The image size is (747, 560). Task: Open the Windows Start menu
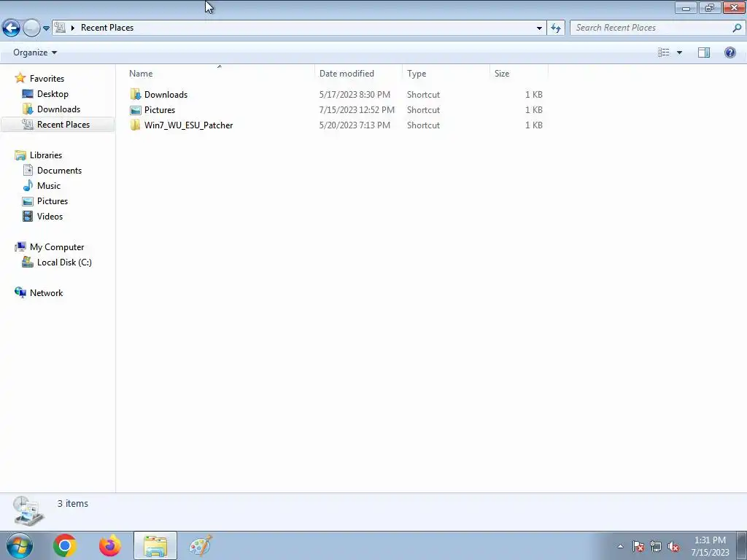20,545
